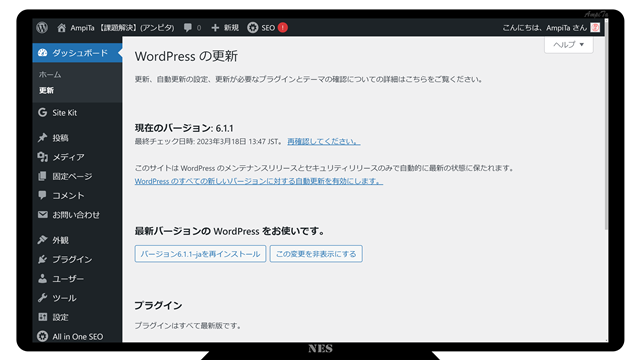Click the home icon beside AmpiTa site name
This screenshot has width=640, height=360.
(61, 28)
